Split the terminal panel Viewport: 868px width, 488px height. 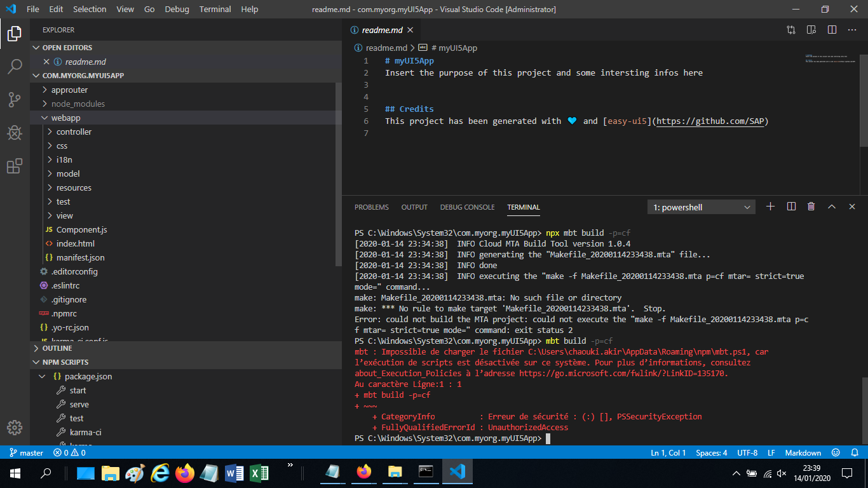pyautogui.click(x=790, y=207)
